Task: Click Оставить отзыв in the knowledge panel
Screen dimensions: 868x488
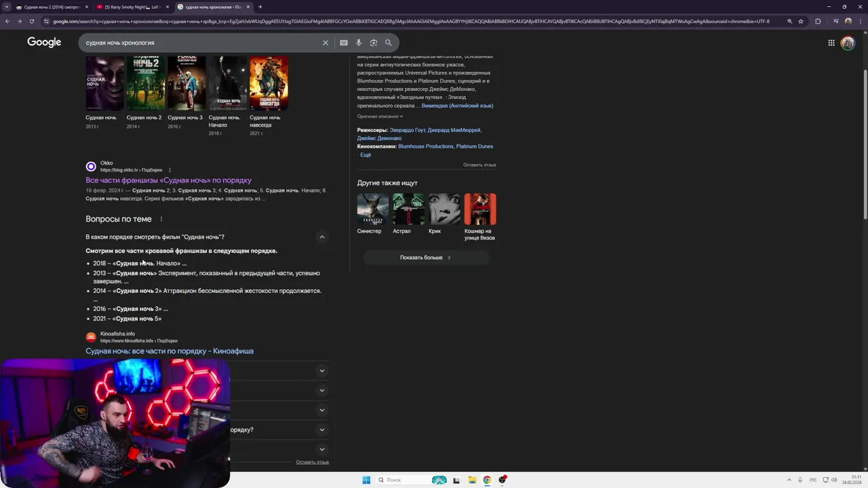Action: pos(479,165)
